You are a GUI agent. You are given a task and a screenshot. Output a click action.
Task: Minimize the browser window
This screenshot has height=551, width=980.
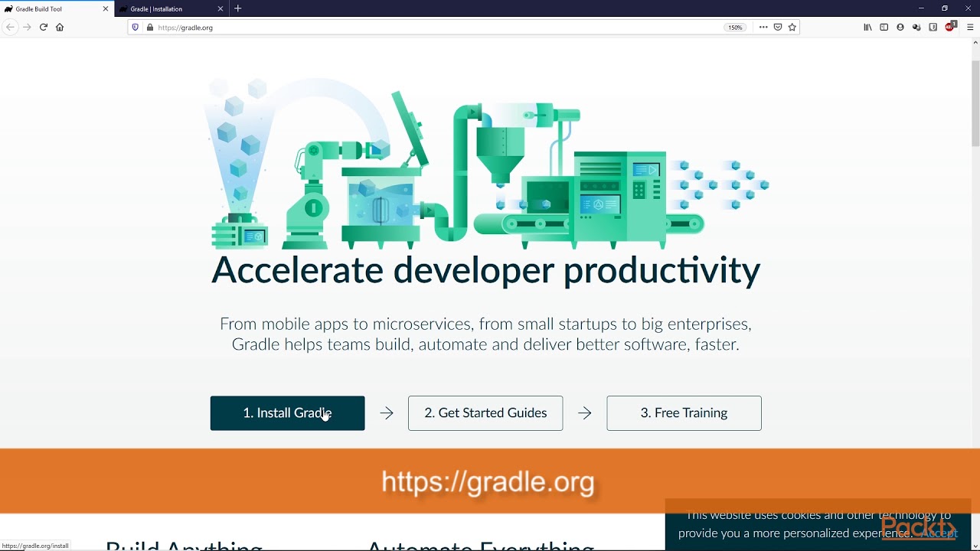pos(921,8)
